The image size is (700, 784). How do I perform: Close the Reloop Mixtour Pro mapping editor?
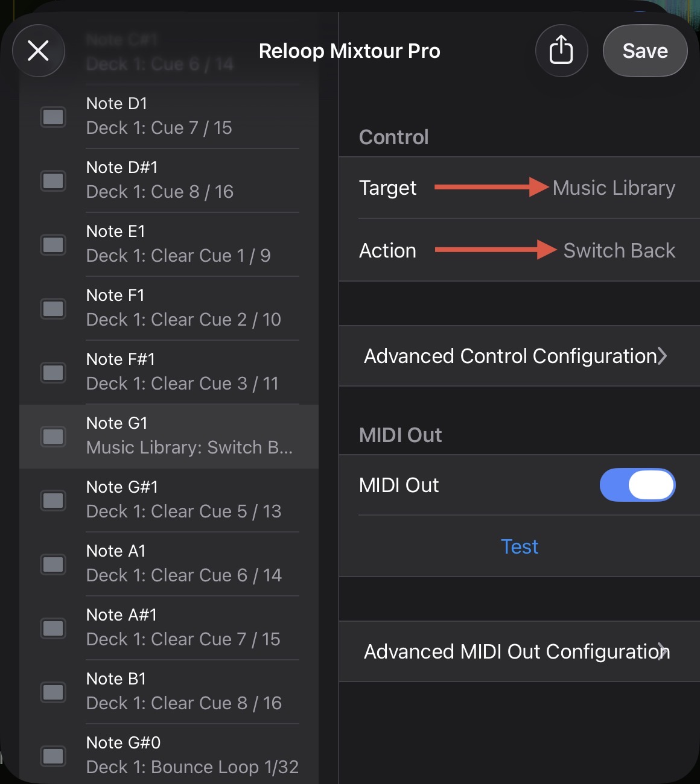(x=38, y=51)
